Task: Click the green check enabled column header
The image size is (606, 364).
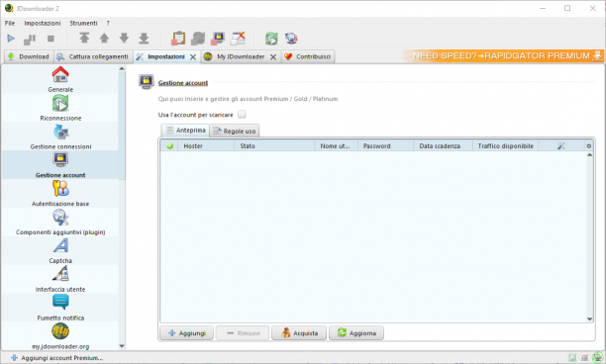Action: point(169,146)
